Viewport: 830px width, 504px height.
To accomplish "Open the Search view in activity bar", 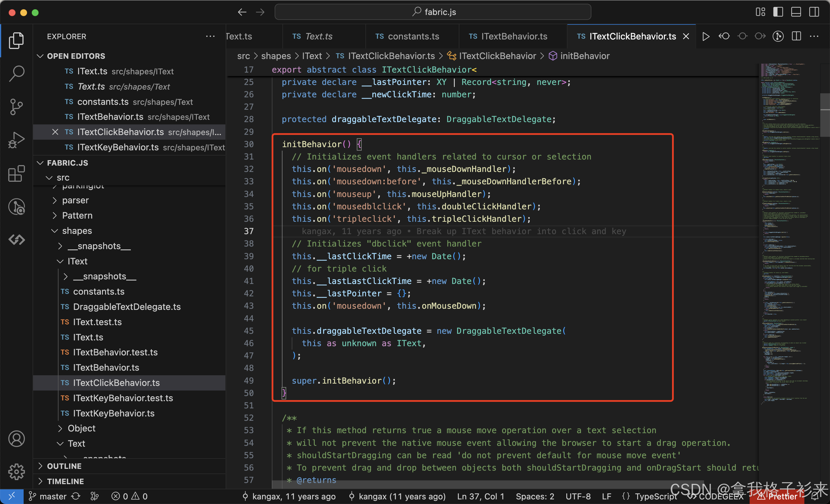I will (x=16, y=73).
